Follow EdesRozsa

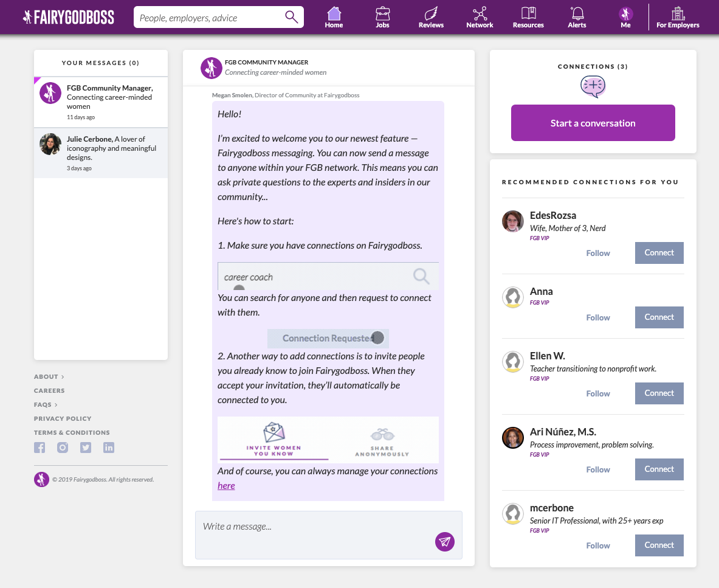coord(598,253)
